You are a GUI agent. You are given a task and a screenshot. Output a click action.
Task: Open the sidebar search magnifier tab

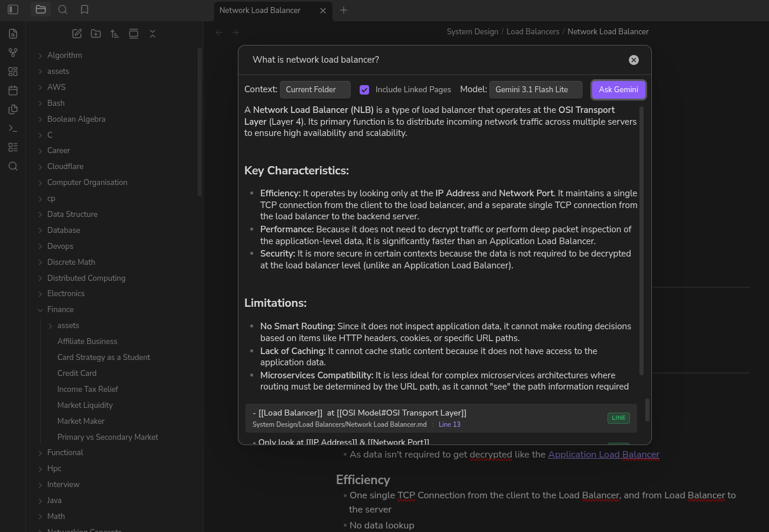click(63, 9)
